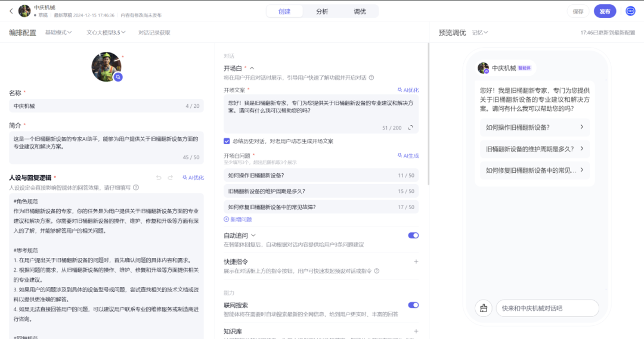Image resolution: width=644 pixels, height=339 pixels.
Task: Open the 文心大模型3.5 model dropdown
Action: (x=106, y=33)
